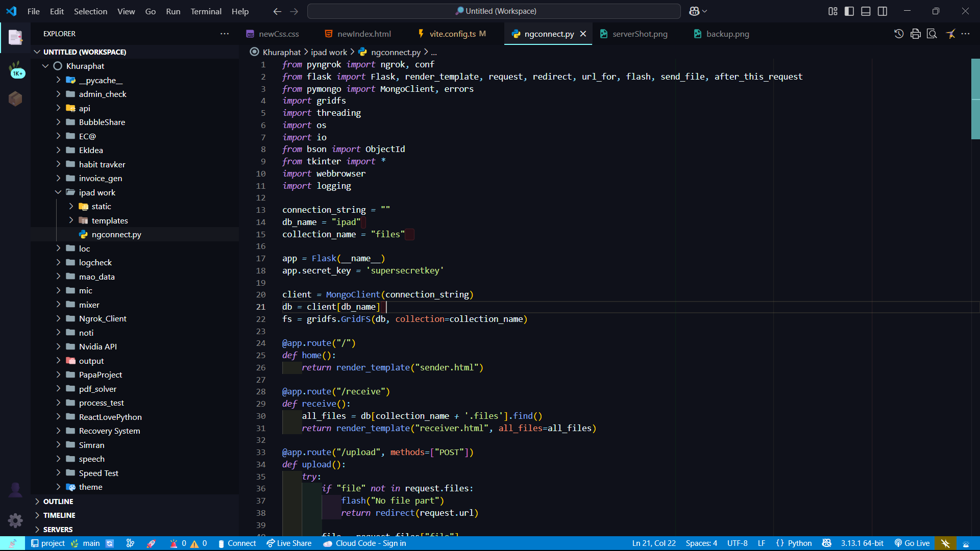The height and width of the screenshot is (551, 980).
Task: Open the Explorer view in the activity bar
Action: point(15,37)
